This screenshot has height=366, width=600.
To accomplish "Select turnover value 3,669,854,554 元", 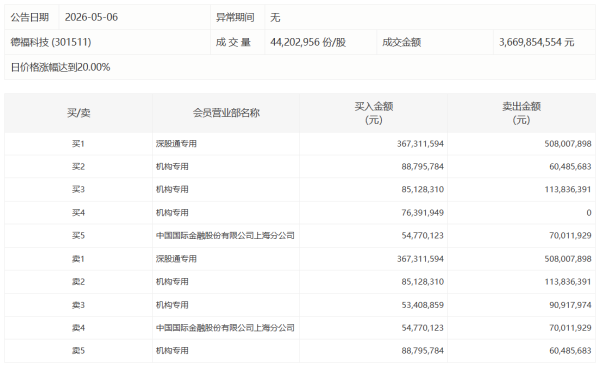I will (x=536, y=42).
